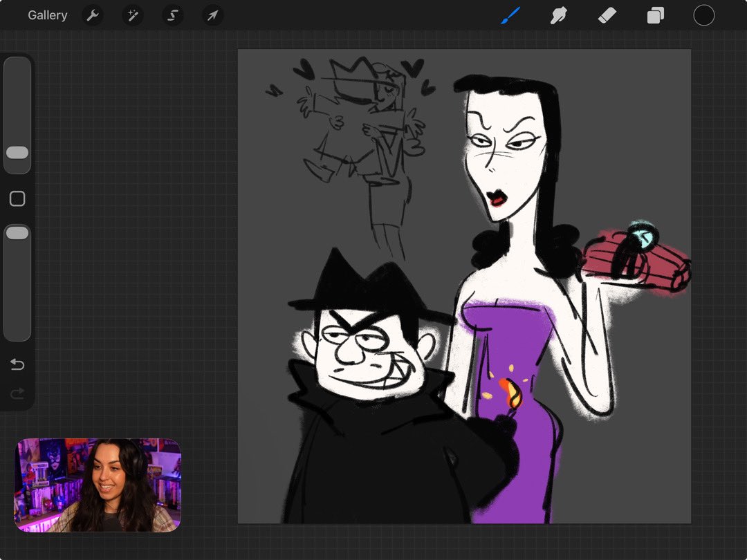
Task: Select the Brush tool
Action: [x=510, y=16]
